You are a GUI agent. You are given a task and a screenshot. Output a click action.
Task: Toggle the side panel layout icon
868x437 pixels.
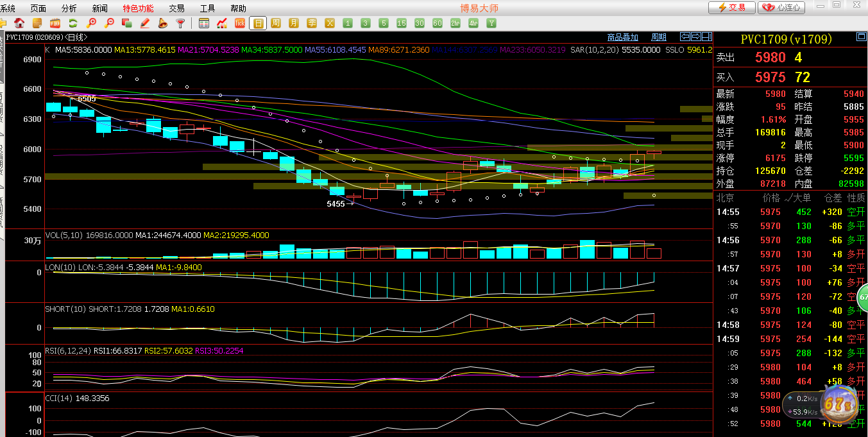[x=706, y=37]
